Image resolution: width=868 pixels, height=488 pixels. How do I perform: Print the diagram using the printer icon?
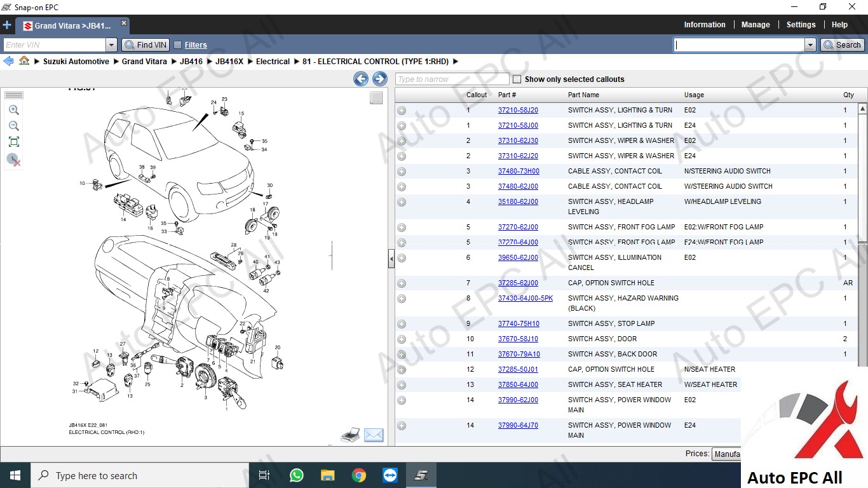coord(351,435)
